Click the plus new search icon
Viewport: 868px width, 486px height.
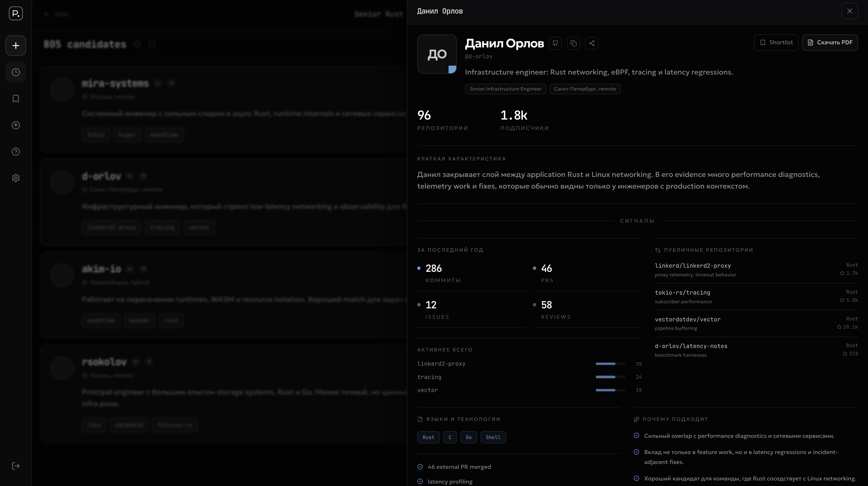[x=15, y=46]
